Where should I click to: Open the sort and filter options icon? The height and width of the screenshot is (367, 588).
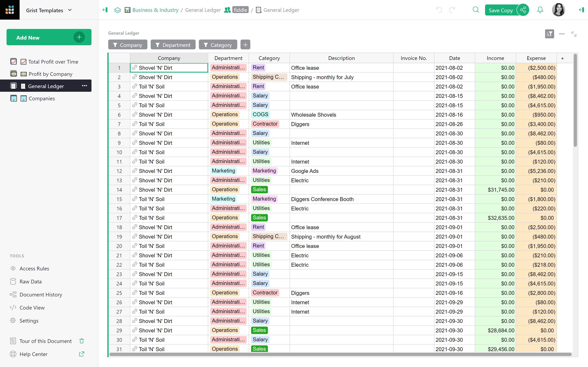pyautogui.click(x=549, y=34)
